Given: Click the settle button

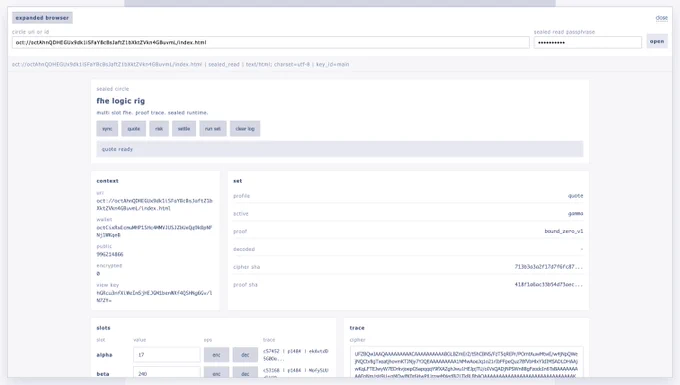Looking at the screenshot, I should [x=184, y=129].
